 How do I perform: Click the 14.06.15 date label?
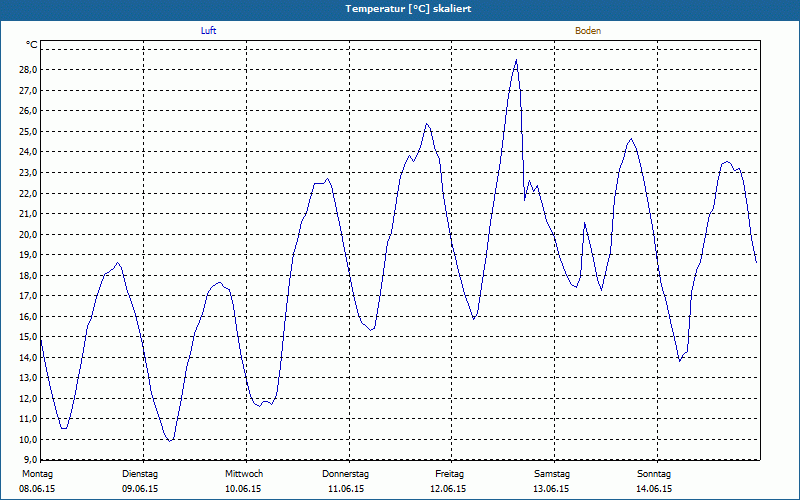654,489
